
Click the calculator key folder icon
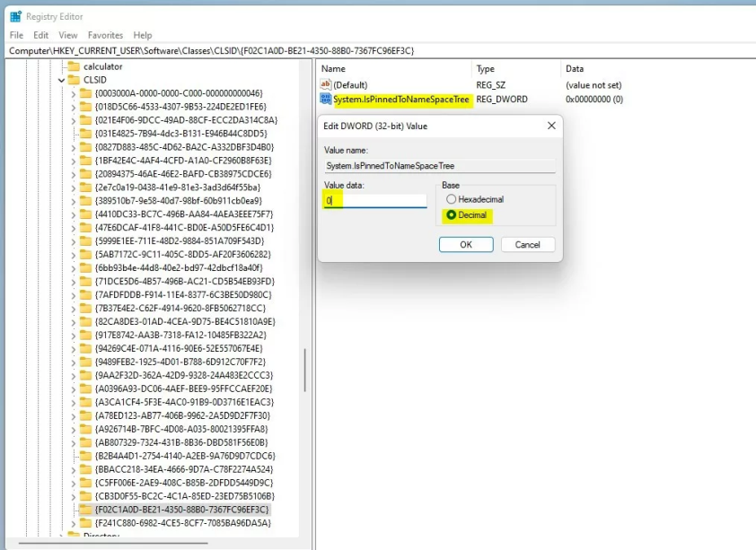[x=74, y=66]
